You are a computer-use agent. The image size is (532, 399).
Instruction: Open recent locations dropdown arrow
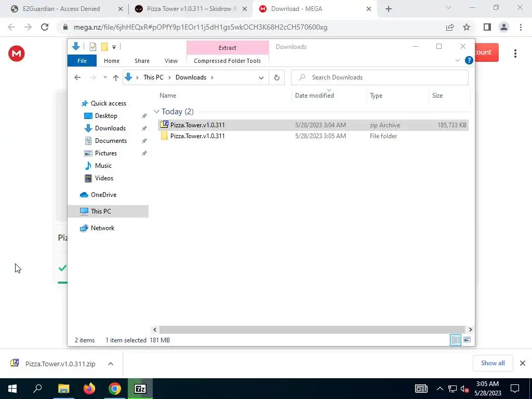(105, 77)
